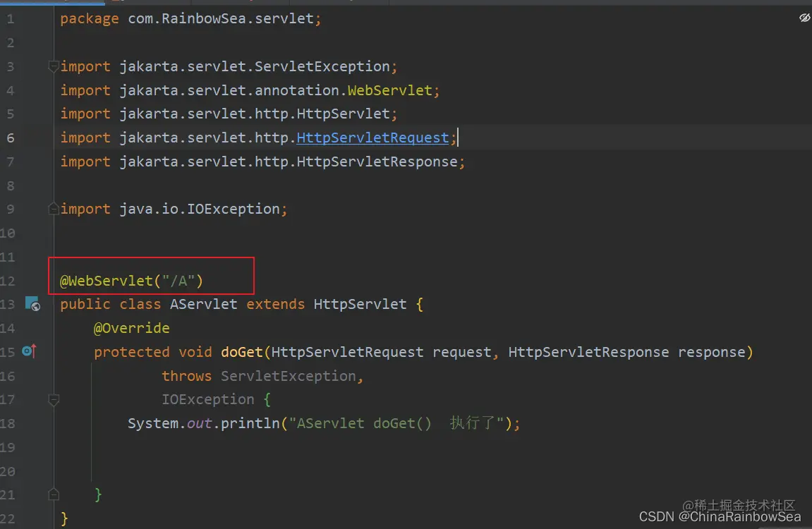This screenshot has width=812, height=529.
Task: Click the doGet method name
Action: (242, 352)
